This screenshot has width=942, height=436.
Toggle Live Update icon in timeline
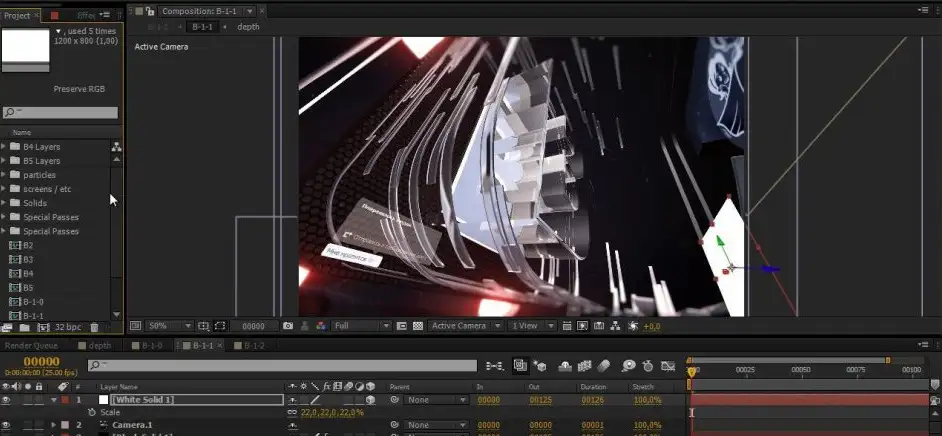pos(520,365)
